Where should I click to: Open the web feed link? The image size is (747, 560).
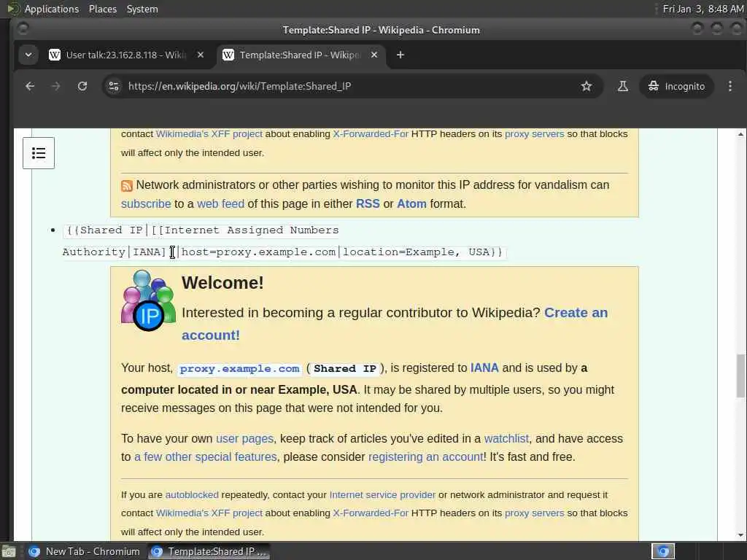click(220, 204)
